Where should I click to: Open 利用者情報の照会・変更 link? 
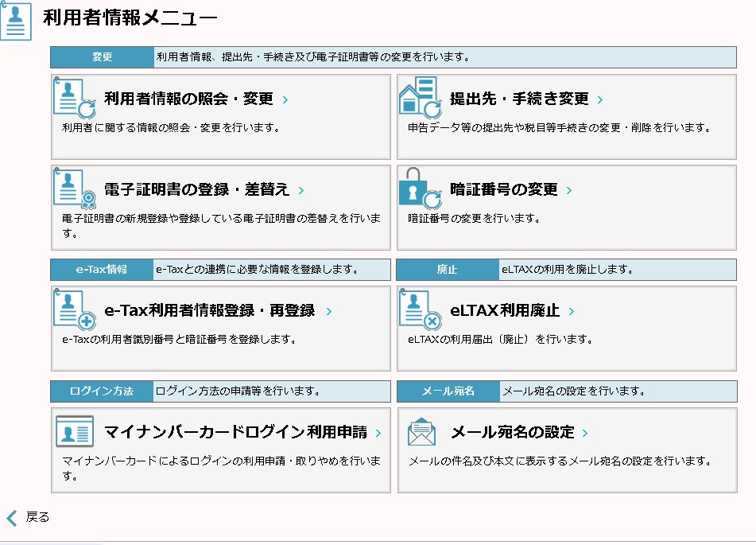(x=188, y=99)
